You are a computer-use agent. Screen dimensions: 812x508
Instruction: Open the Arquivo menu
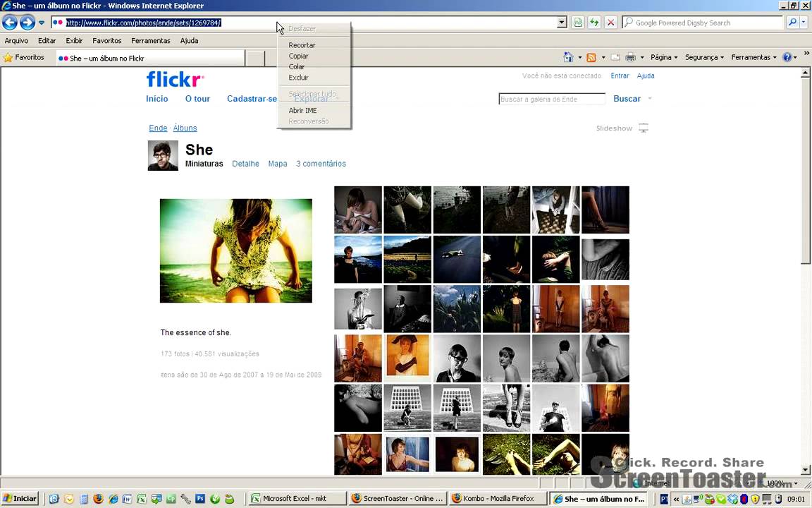[x=17, y=40]
